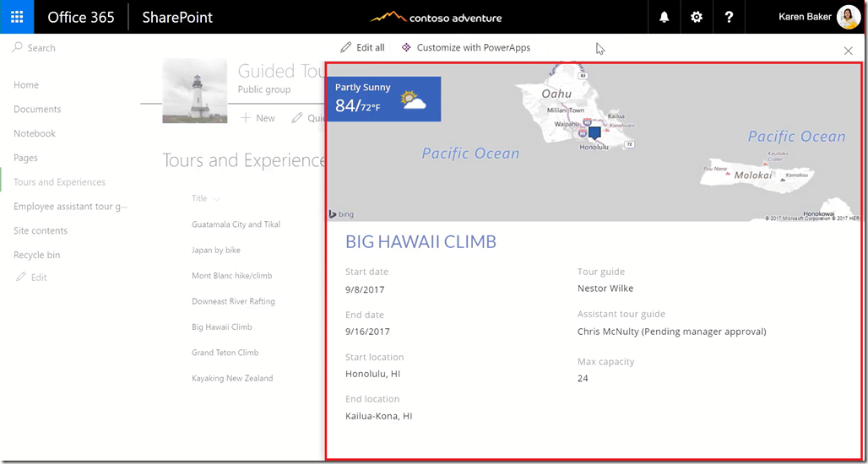Open the notifications bell

point(665,17)
